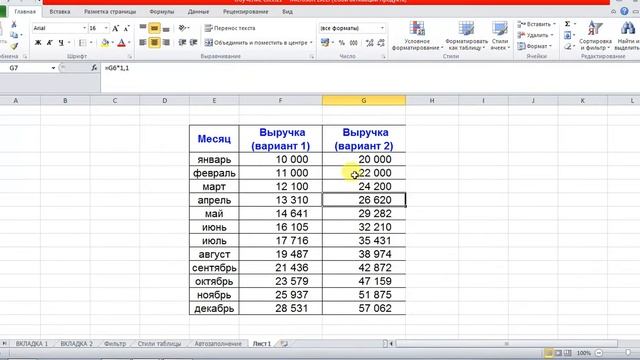Apply red font color with the A icon
Image resolution: width=640 pixels, height=360 pixels.
[x=121, y=42]
